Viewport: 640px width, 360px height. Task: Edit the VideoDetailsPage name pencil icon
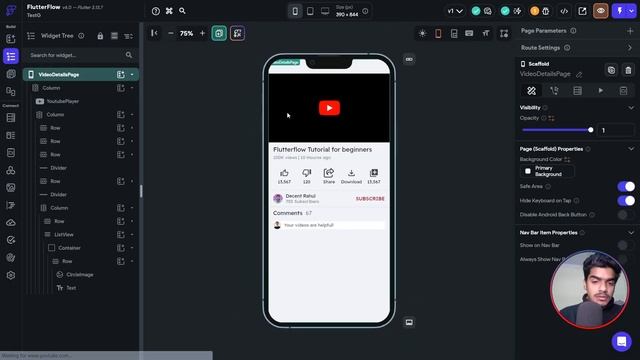point(579,75)
